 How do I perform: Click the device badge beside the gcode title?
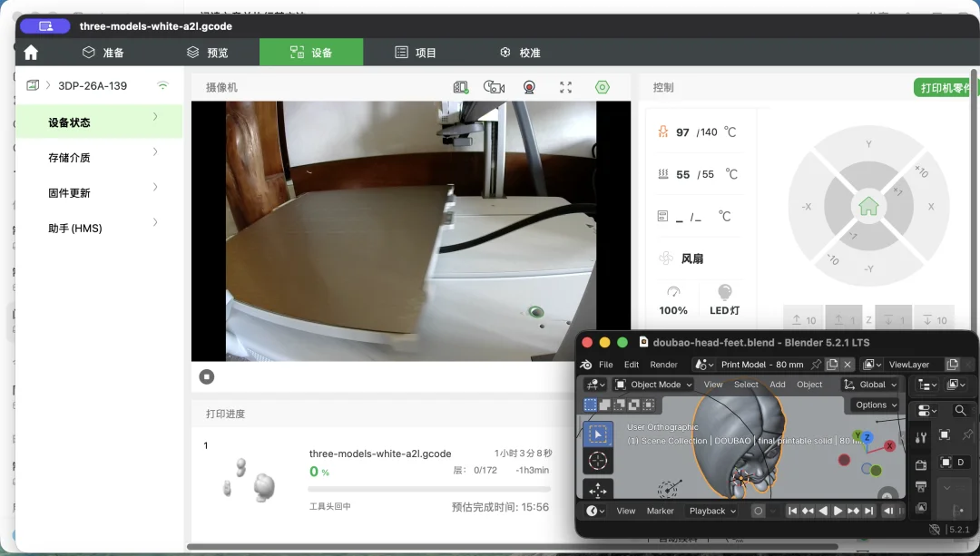click(x=45, y=26)
